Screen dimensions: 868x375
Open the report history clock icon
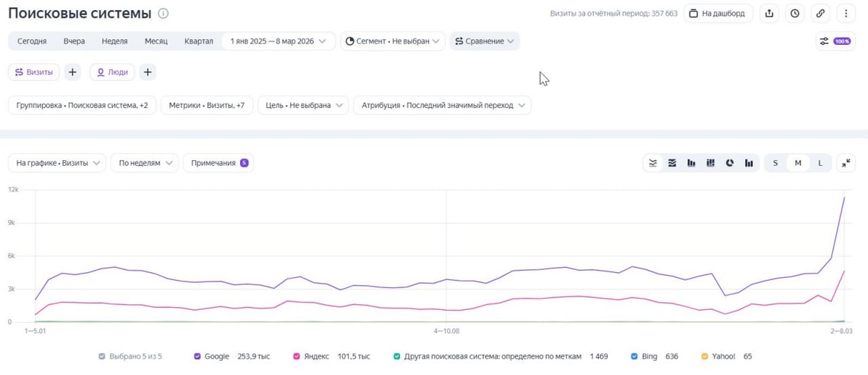(794, 13)
